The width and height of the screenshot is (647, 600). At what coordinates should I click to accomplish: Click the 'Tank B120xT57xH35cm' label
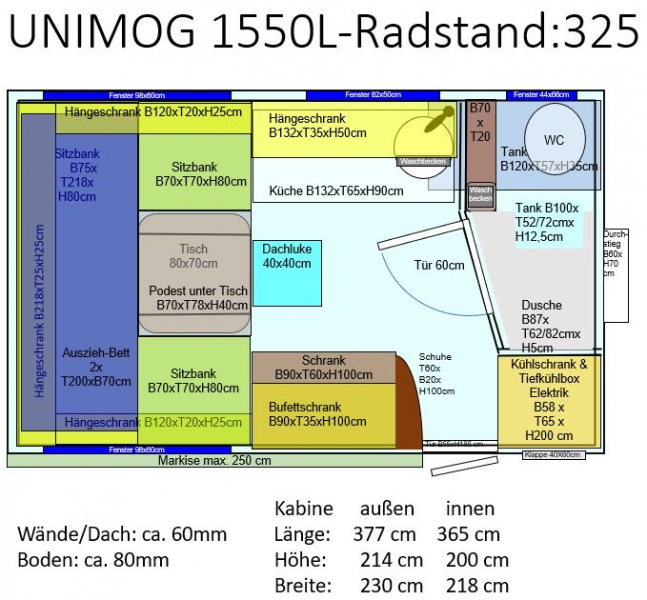pyautogui.click(x=549, y=159)
